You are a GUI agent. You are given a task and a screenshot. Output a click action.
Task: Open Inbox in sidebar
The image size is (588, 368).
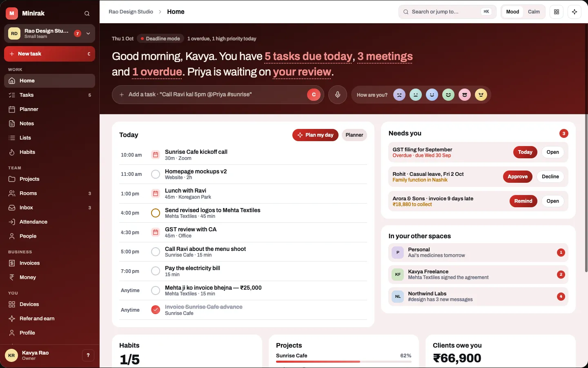[x=49, y=208]
